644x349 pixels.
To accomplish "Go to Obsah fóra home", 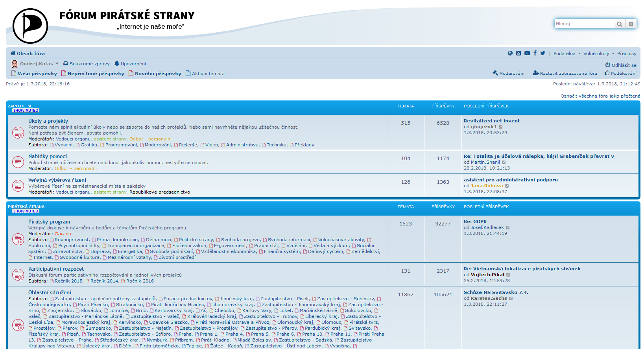I will click(x=28, y=54).
